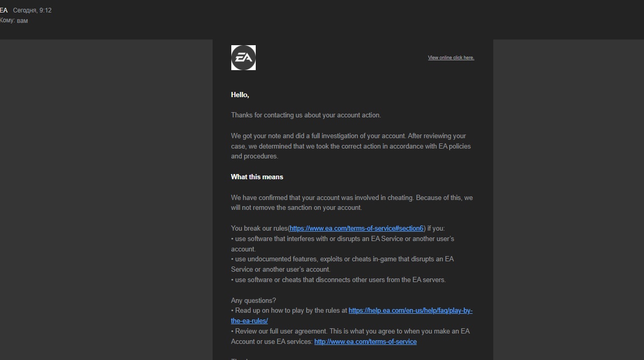The width and height of the screenshot is (644, 360).
Task: Click the EA logo in the email
Action: (x=243, y=58)
